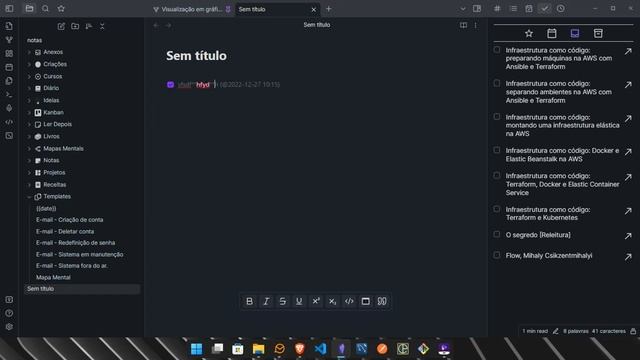Expand the Anexos folder
This screenshot has height=360, width=640.
(x=29, y=52)
